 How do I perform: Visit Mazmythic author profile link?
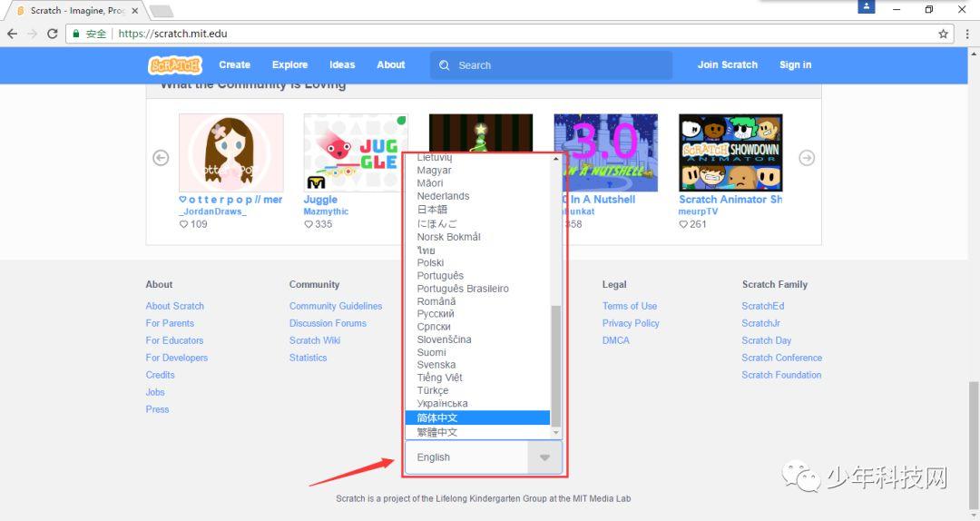(x=327, y=211)
